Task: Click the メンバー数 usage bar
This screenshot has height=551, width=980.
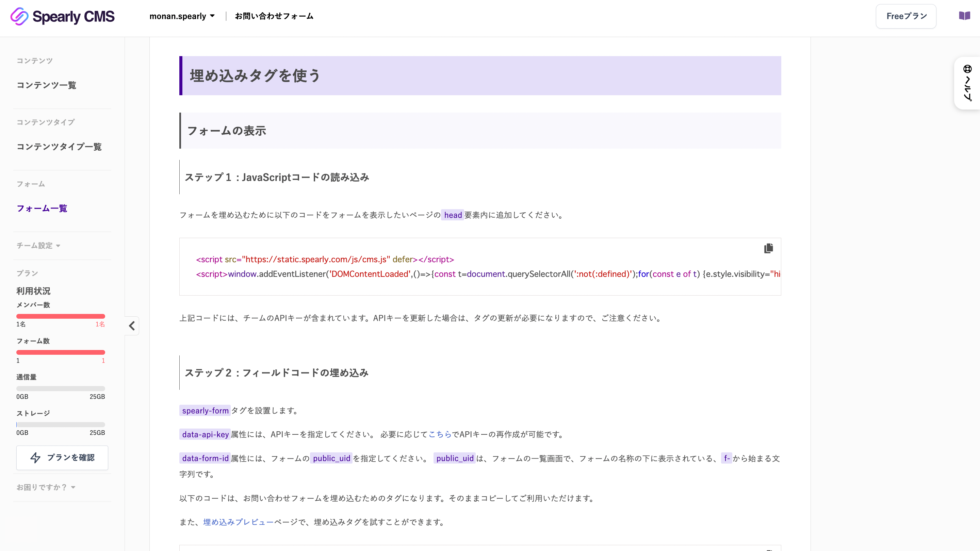Action: click(x=61, y=316)
